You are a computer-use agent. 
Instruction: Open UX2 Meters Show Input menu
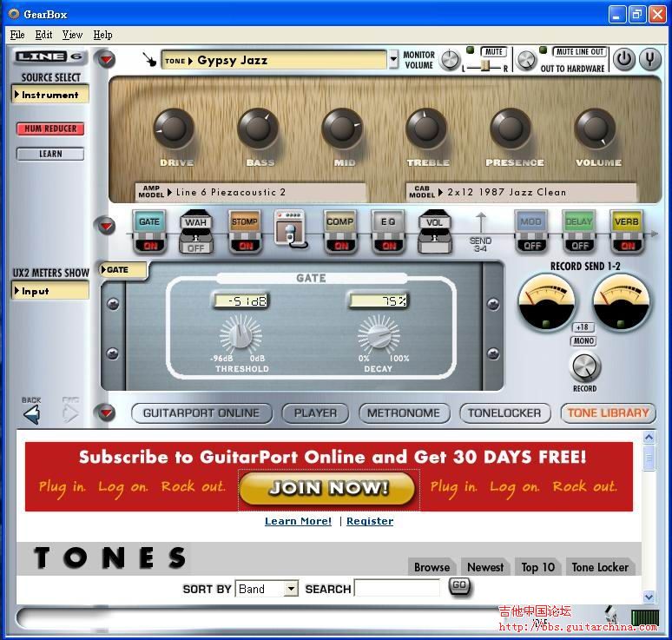50,291
